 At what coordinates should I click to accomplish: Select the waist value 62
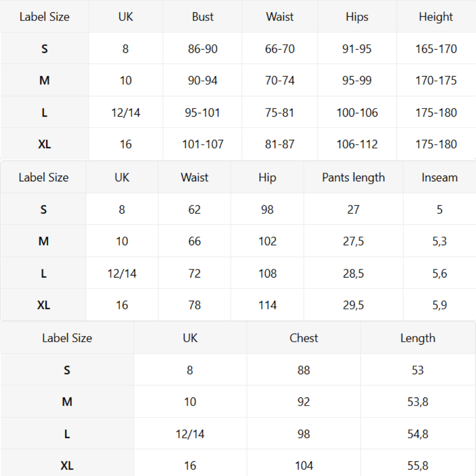(194, 209)
